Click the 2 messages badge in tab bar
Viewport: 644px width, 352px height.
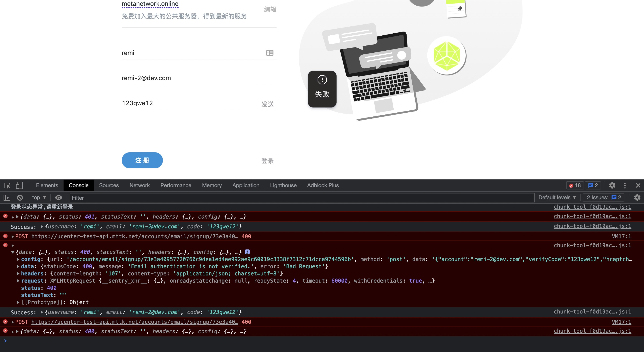pyautogui.click(x=593, y=185)
